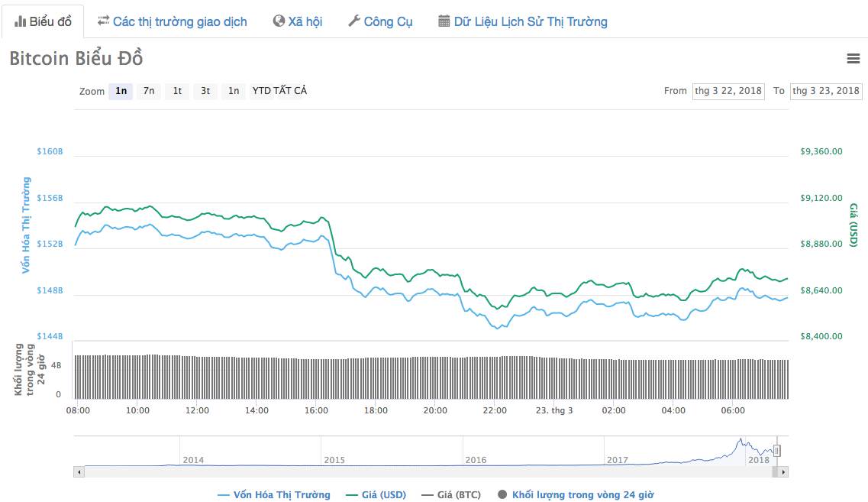The height and width of the screenshot is (502, 868).
Task: Click the 02:00 time axis label
Action: pyautogui.click(x=614, y=410)
